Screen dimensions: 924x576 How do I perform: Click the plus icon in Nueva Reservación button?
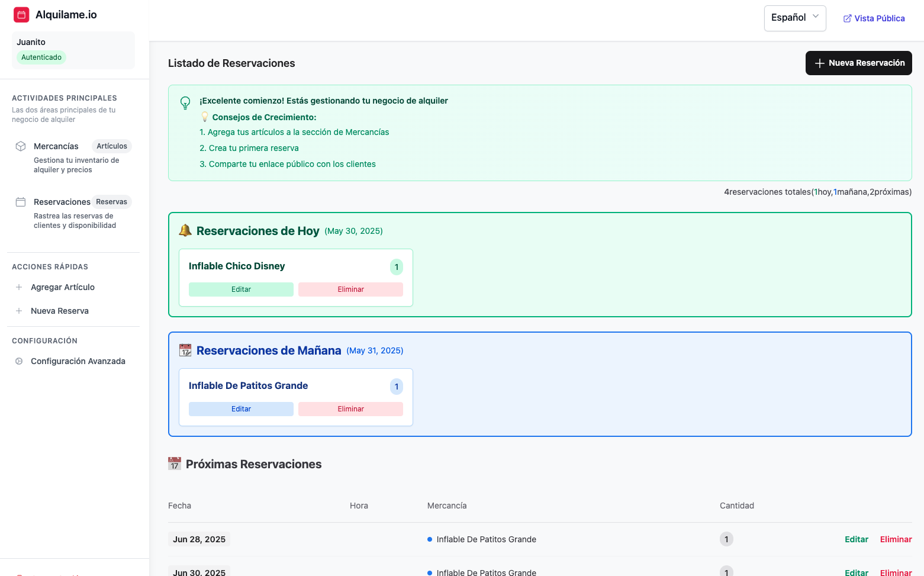pos(820,63)
